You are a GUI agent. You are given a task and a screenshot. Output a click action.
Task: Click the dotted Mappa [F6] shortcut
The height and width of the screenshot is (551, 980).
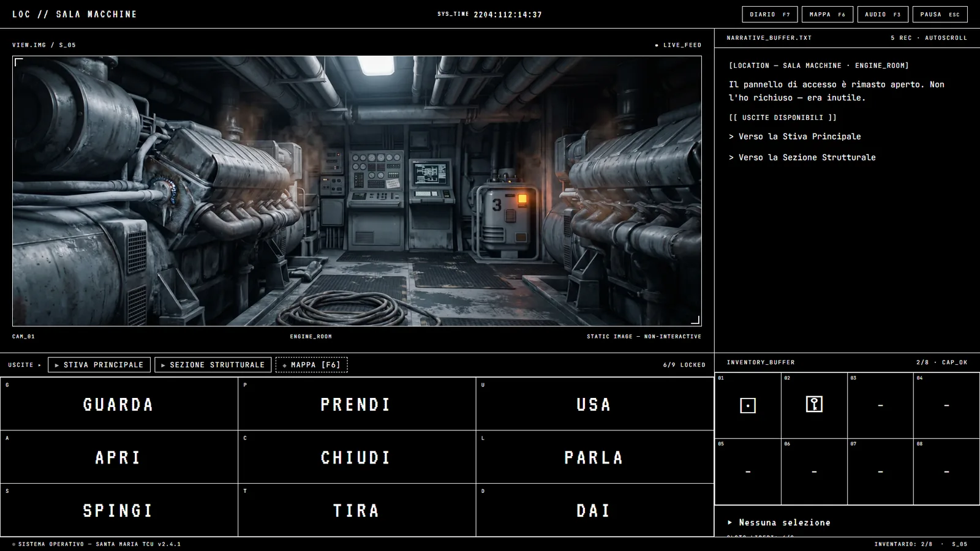point(312,365)
